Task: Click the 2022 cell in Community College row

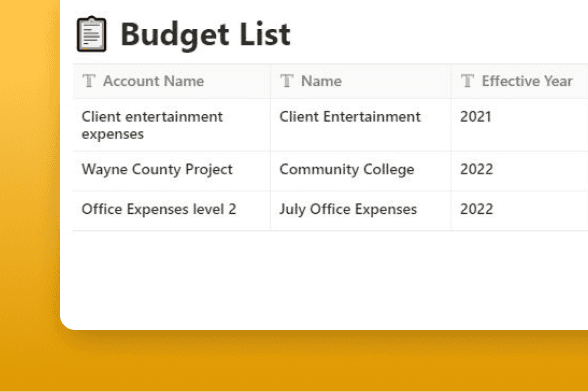Action: 520,171
